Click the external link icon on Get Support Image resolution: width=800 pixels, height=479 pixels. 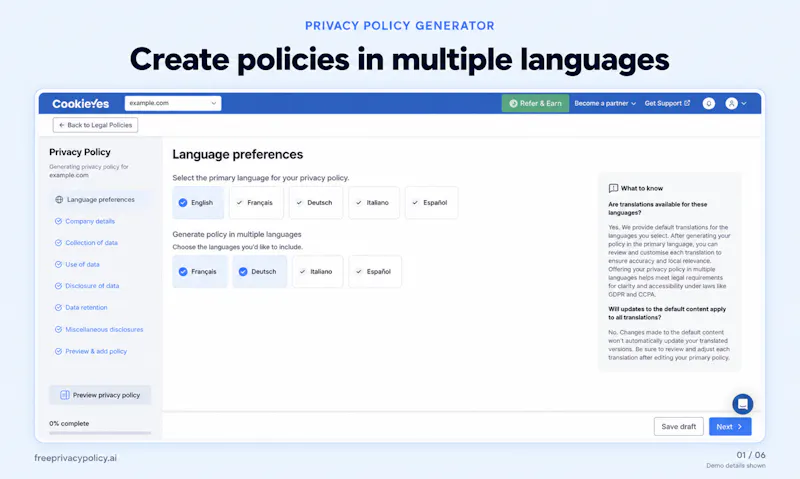(687, 103)
